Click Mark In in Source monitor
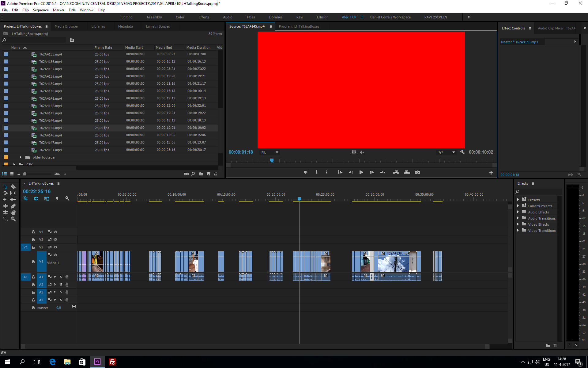Image resolution: width=588 pixels, height=368 pixels. 316,172
